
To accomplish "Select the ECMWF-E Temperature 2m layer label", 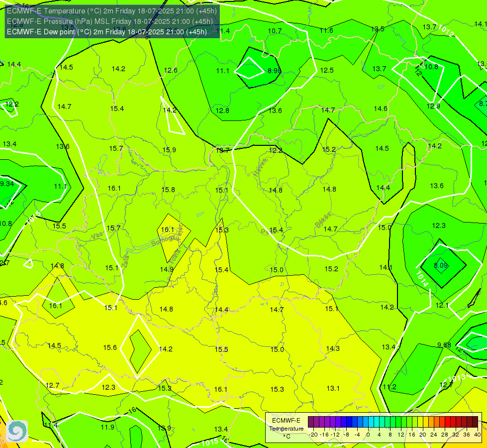I will (112, 11).
